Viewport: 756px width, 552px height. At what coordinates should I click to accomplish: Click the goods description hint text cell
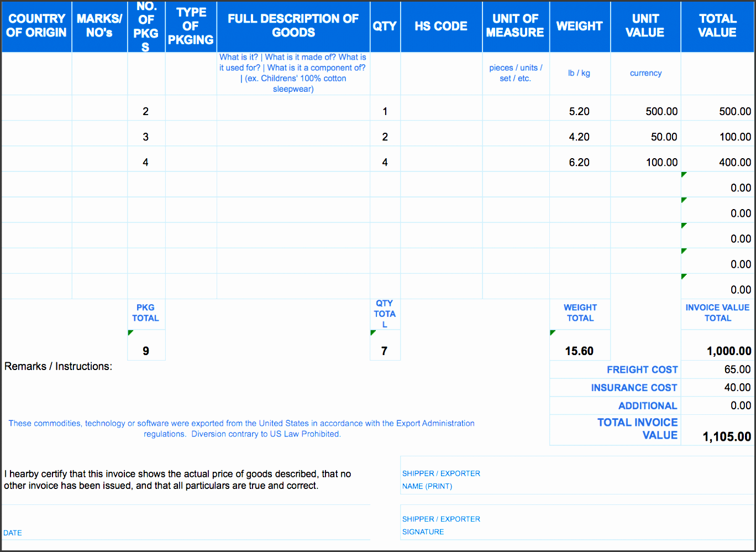293,73
